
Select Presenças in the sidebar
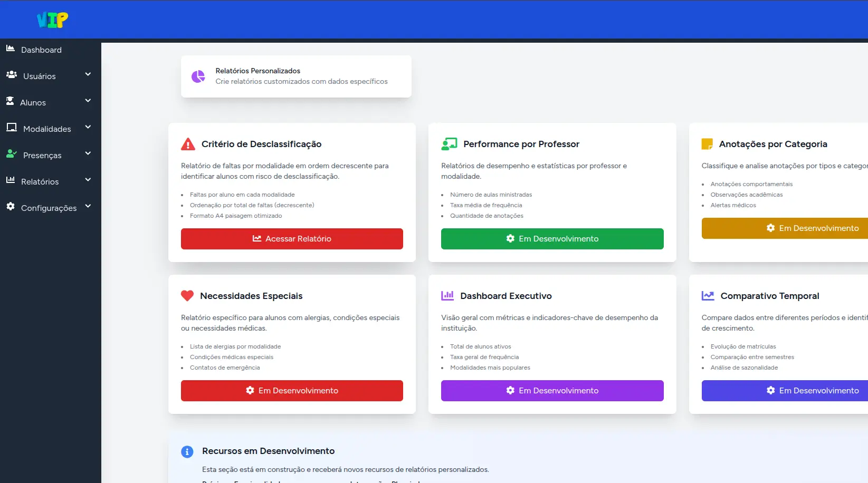(x=42, y=156)
